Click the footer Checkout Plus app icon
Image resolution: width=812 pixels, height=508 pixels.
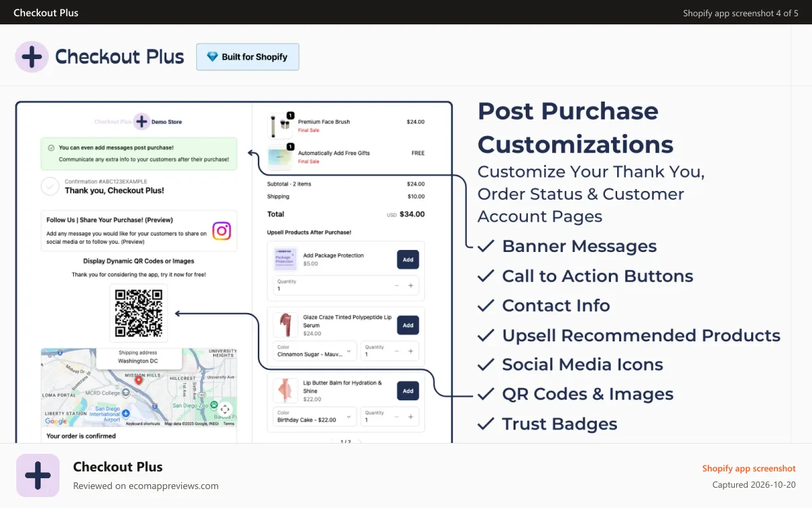(x=38, y=475)
